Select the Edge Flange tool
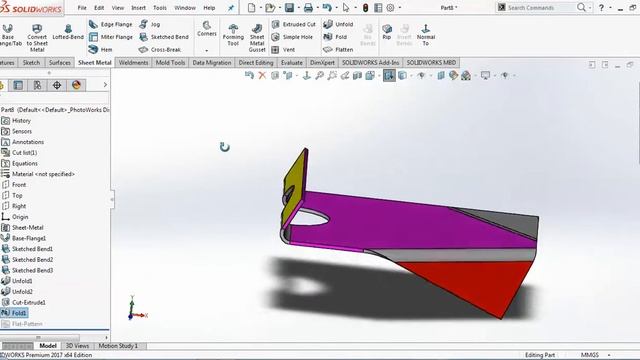 pyautogui.click(x=111, y=24)
